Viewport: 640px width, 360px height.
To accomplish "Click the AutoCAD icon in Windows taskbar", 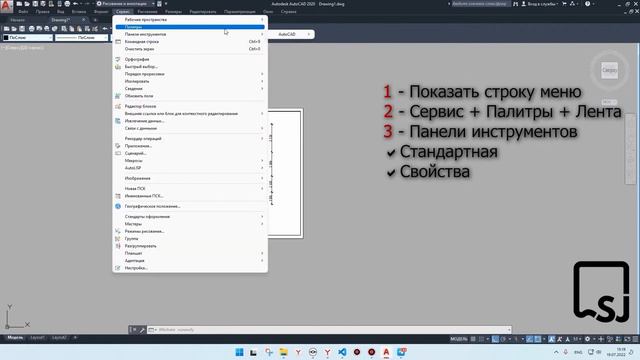I will (386, 352).
